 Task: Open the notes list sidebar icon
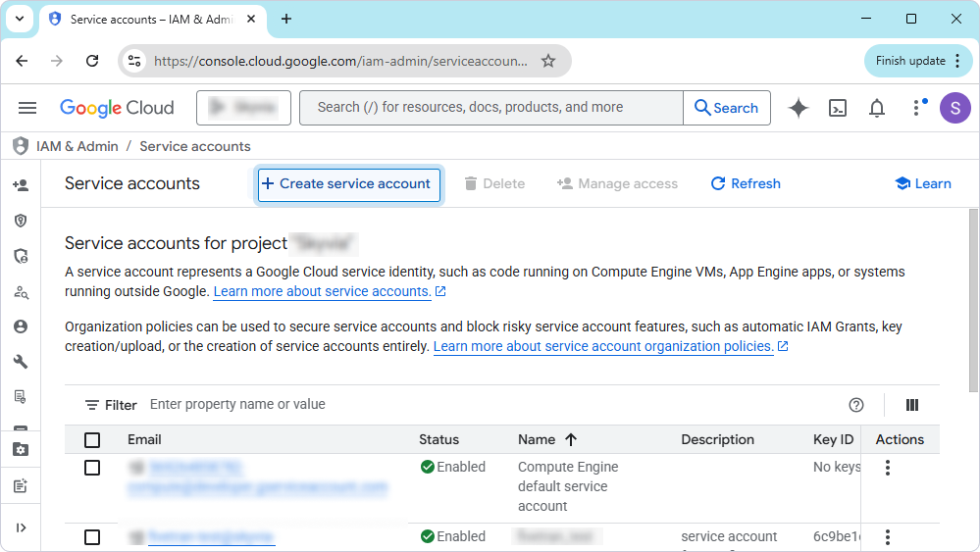coord(21,485)
